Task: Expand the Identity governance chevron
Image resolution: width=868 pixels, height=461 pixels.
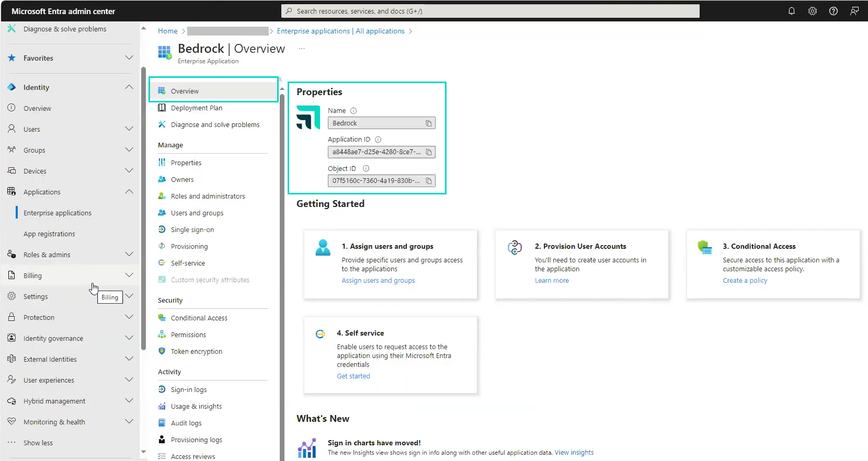Action: (x=129, y=338)
